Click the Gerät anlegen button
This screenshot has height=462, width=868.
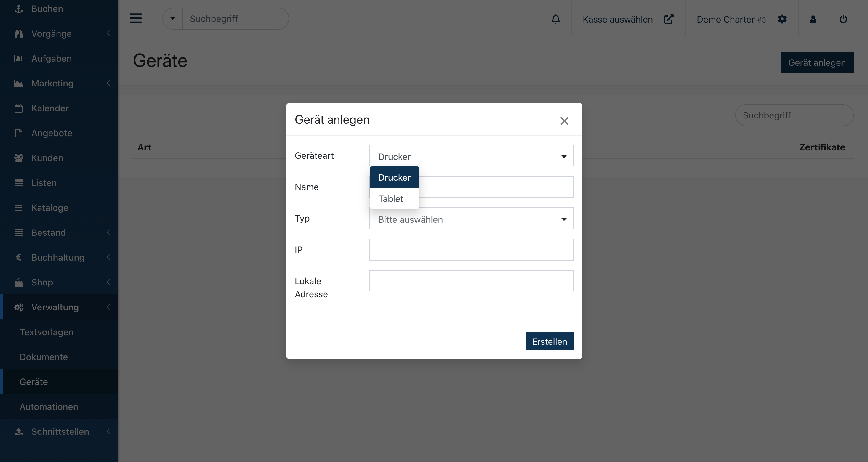(817, 62)
